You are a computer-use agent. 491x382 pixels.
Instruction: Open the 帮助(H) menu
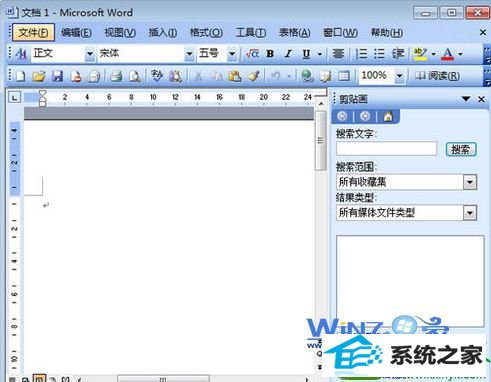click(x=387, y=32)
